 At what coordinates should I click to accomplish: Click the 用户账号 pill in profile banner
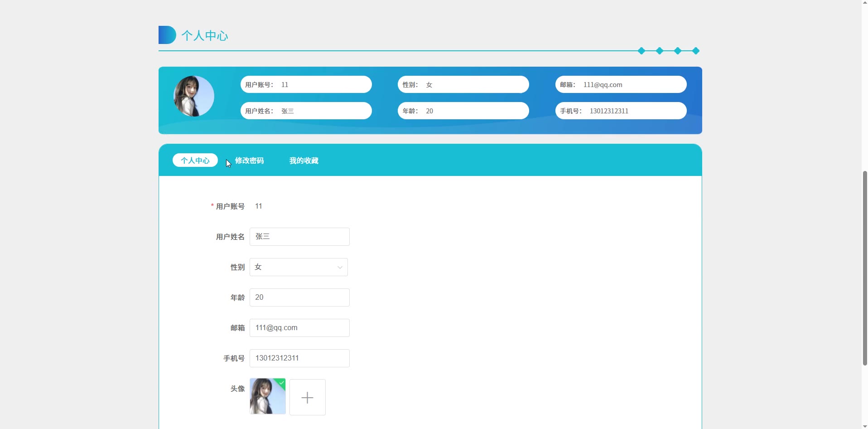tap(306, 84)
